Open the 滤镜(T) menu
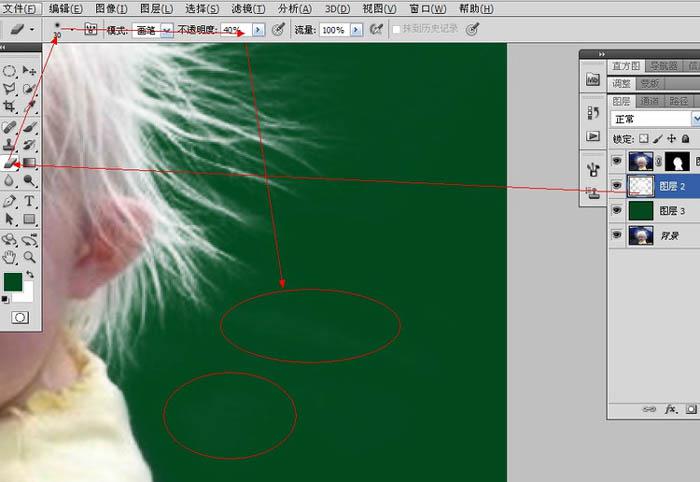This screenshot has height=482, width=700. [248, 8]
